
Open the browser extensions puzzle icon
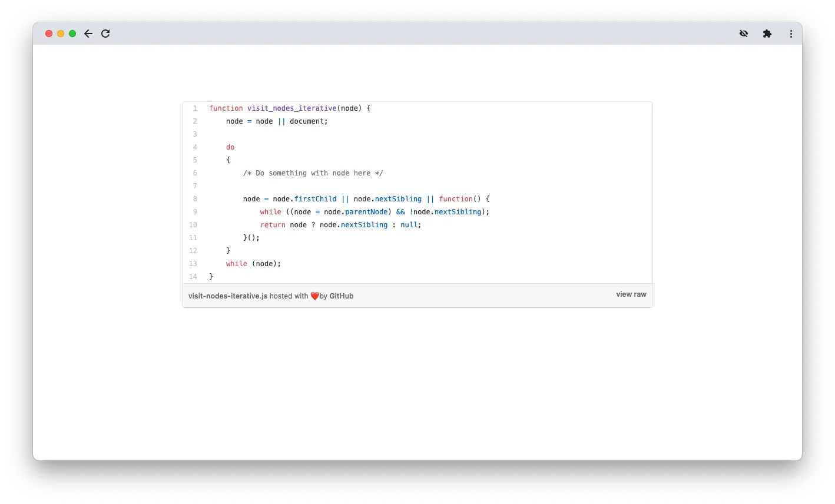tap(767, 34)
